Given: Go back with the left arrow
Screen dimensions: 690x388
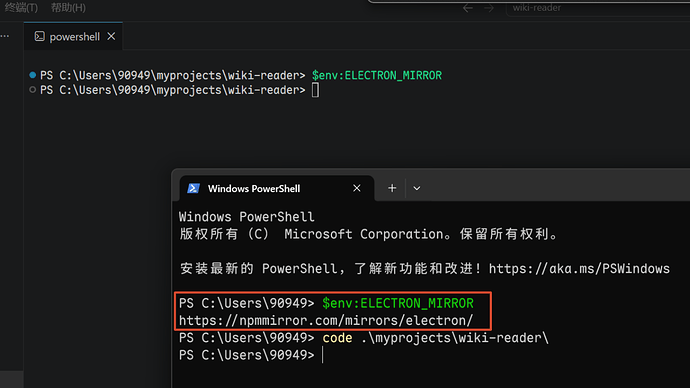Looking at the screenshot, I should pos(468,7).
